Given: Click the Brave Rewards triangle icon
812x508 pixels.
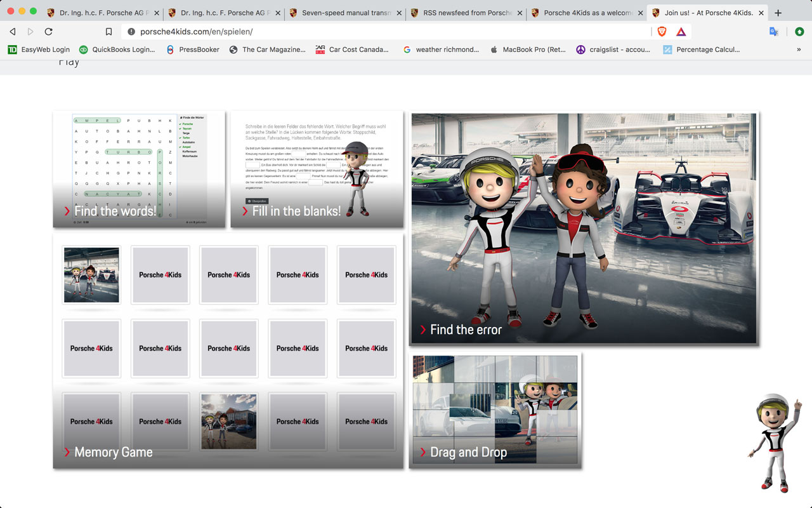Looking at the screenshot, I should 681,31.
